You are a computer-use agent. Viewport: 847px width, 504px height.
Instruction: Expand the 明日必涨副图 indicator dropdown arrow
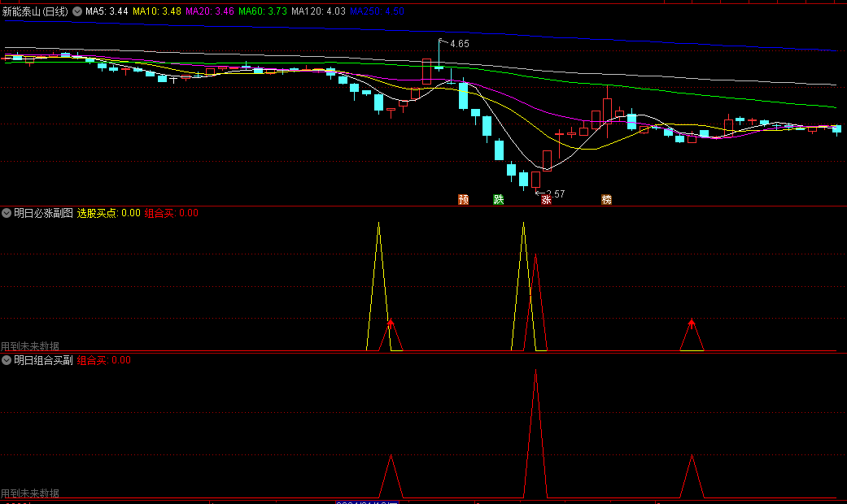7,213
